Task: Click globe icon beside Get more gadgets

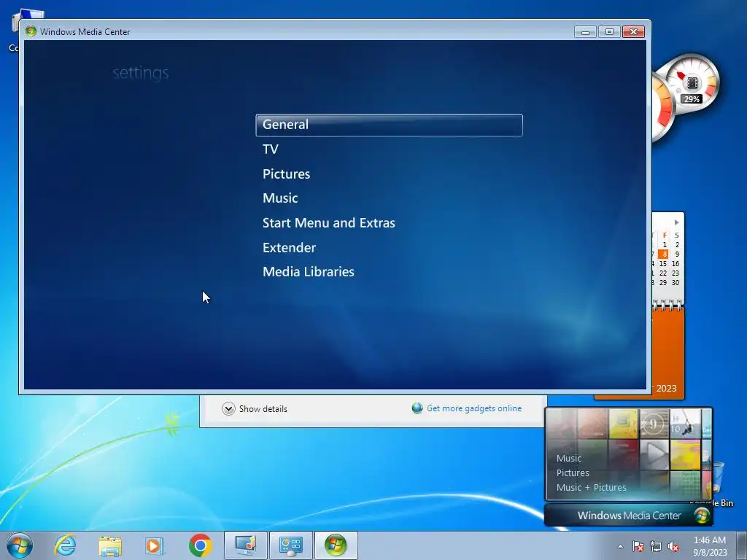Action: click(x=417, y=408)
